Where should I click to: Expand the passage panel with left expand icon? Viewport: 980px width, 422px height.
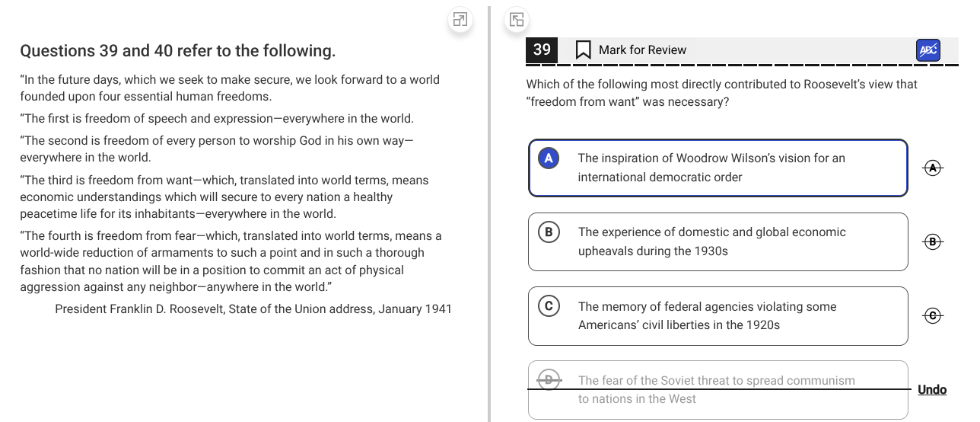pos(460,20)
